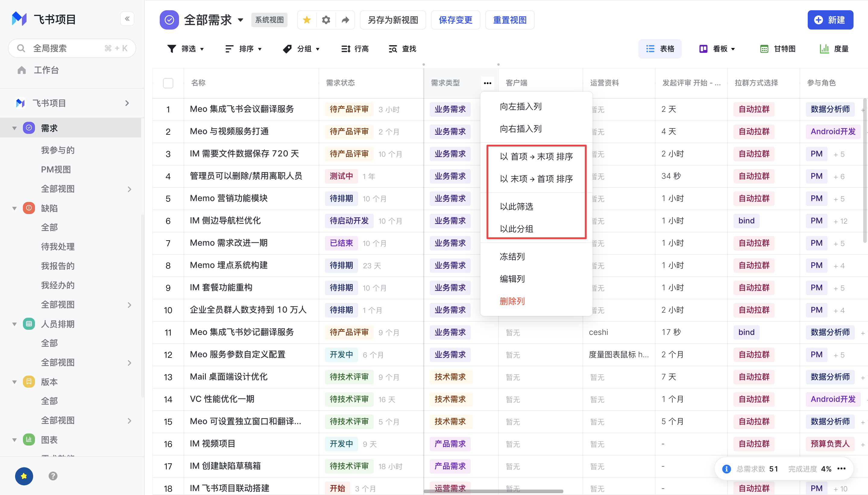The width and height of the screenshot is (868, 495).
Task: Click the home icon beside 工作台
Action: click(22, 70)
